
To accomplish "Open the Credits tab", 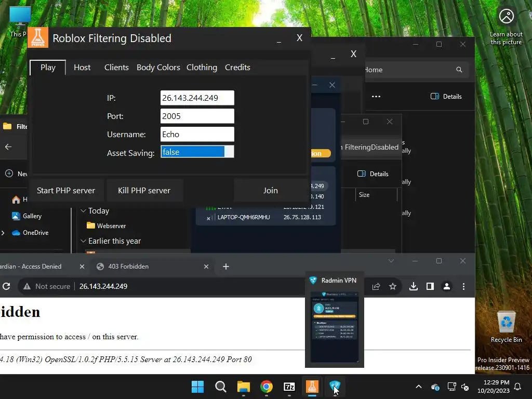I will click(237, 67).
